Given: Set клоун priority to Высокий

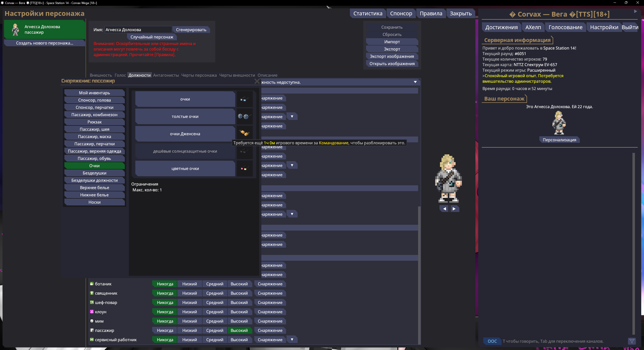Looking at the screenshot, I should (239, 312).
